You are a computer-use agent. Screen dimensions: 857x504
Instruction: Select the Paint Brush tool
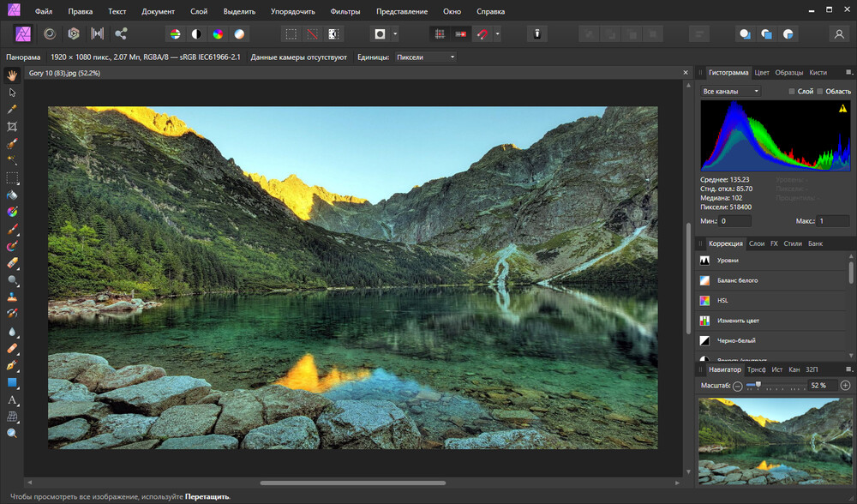(12, 228)
